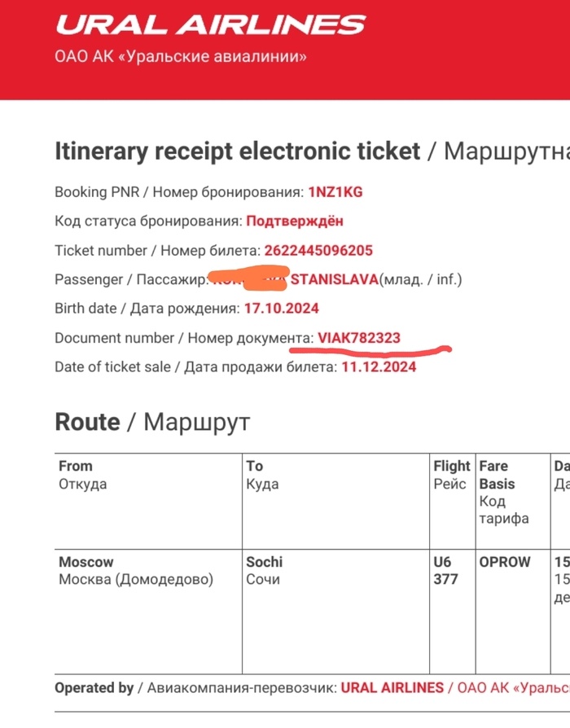Click the orange redaction mark over the surname
Image resolution: width=570 pixels, height=728 pixels.
coord(249,278)
